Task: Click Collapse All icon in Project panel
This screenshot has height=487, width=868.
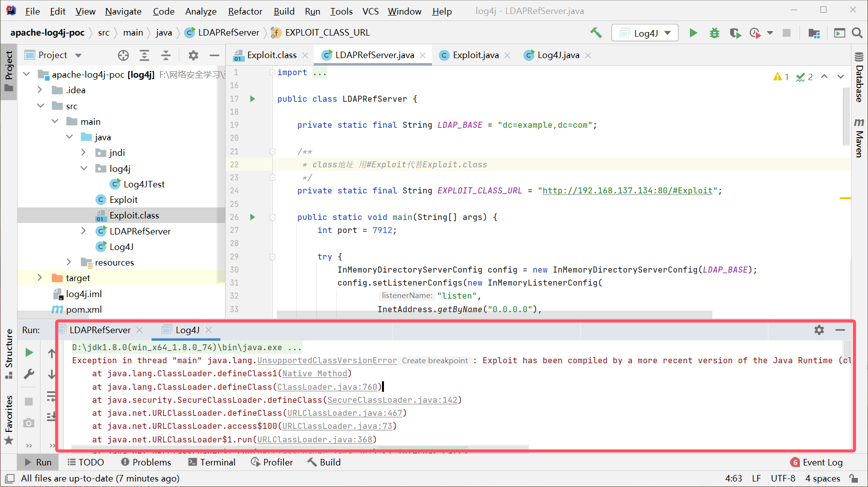Action: click(x=166, y=55)
